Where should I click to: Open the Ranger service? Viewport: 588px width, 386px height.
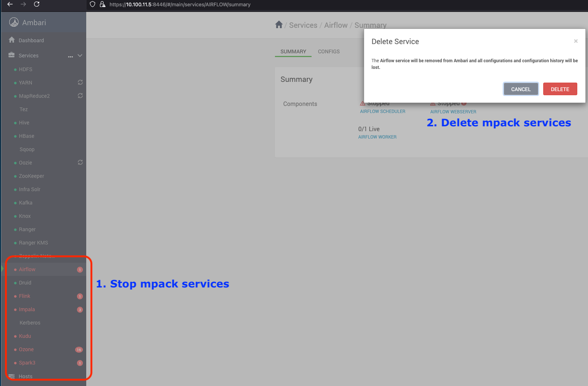pos(27,229)
